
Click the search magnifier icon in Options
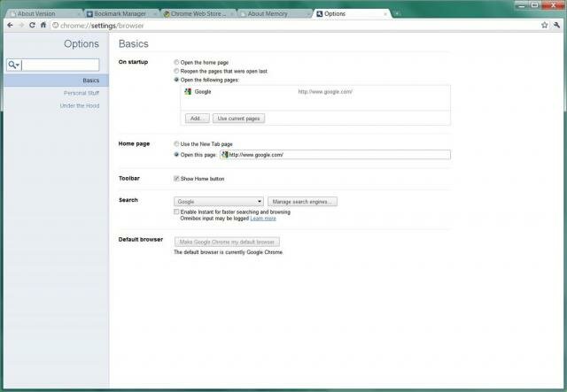[13, 65]
